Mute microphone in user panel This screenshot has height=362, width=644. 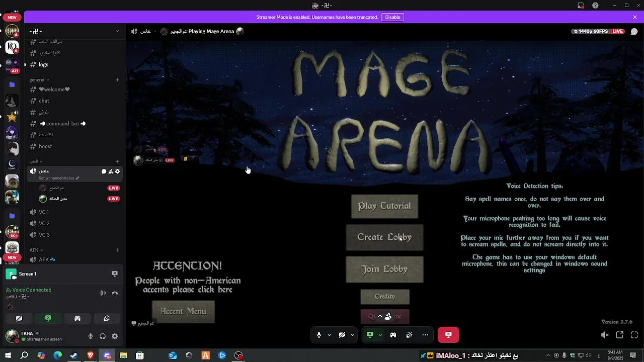[x=91, y=336]
